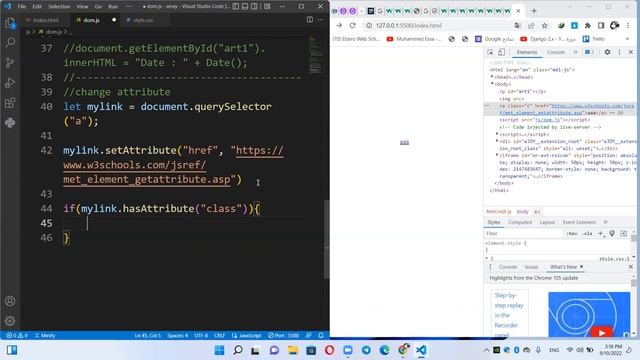The height and width of the screenshot is (360, 640).
Task: Click the Styles Filter input field
Action: pyautogui.click(x=523, y=233)
